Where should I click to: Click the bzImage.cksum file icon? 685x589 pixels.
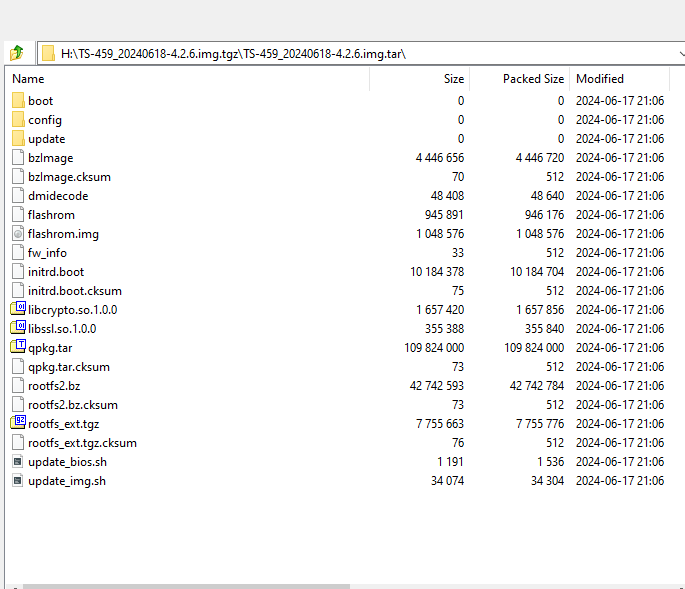coord(18,177)
